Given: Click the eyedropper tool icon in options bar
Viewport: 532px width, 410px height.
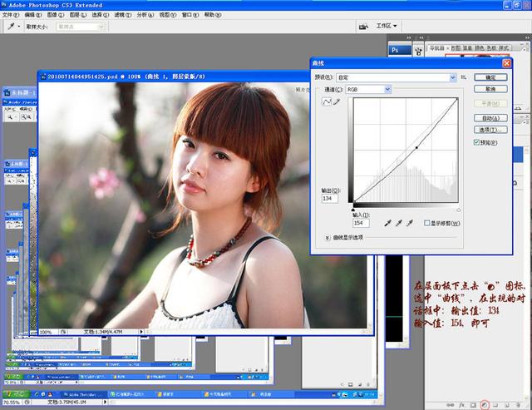Looking at the screenshot, I should [11, 26].
